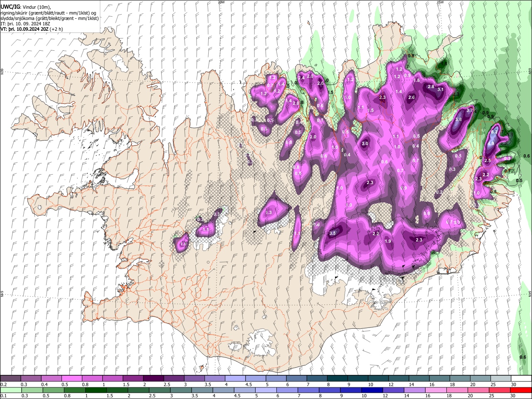Select the rain legend swatch between 0.3 and 0.5
Screen dimensions: 532x399
coord(31,390)
